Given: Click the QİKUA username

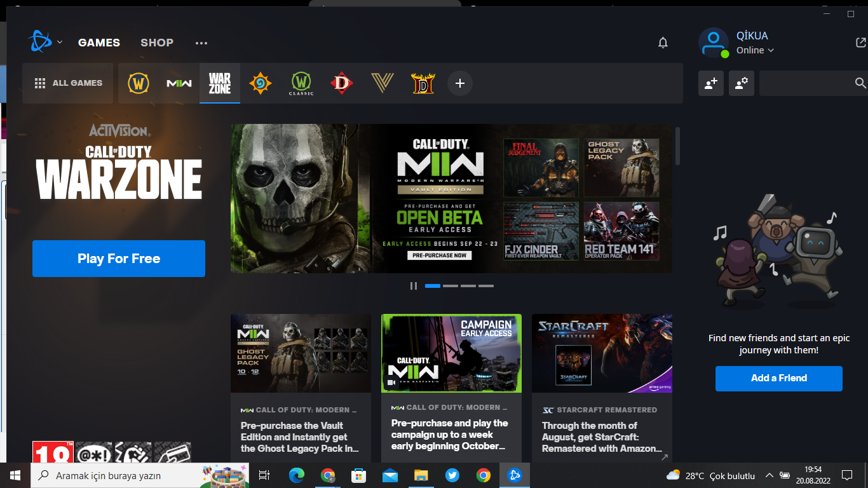Looking at the screenshot, I should (752, 36).
